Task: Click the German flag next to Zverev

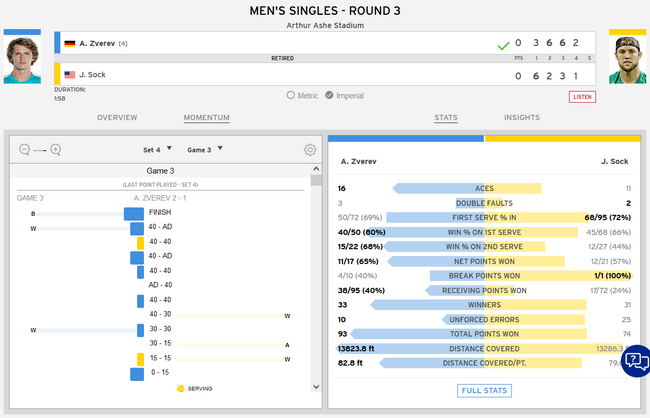Action: (x=69, y=44)
